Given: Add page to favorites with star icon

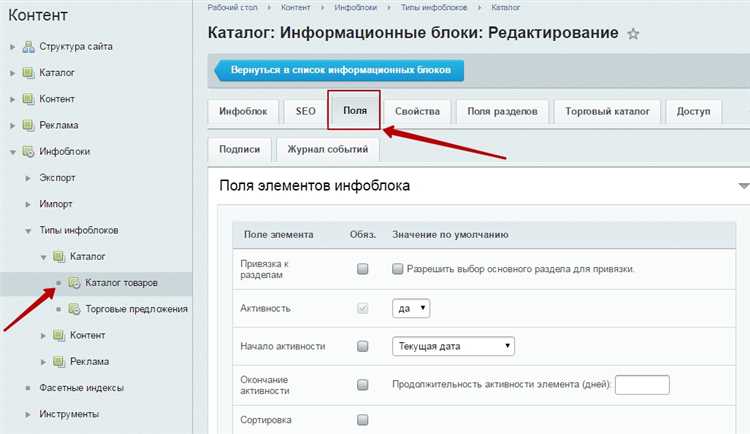Looking at the screenshot, I should click(x=633, y=34).
